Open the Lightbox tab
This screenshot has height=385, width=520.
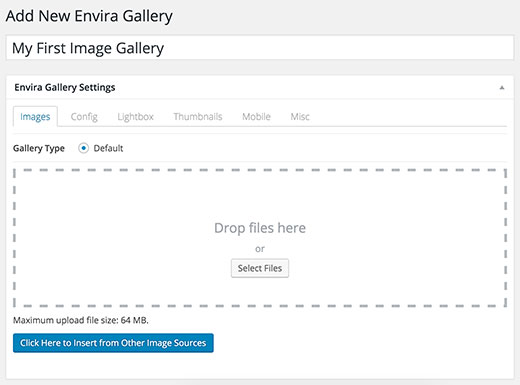135,117
